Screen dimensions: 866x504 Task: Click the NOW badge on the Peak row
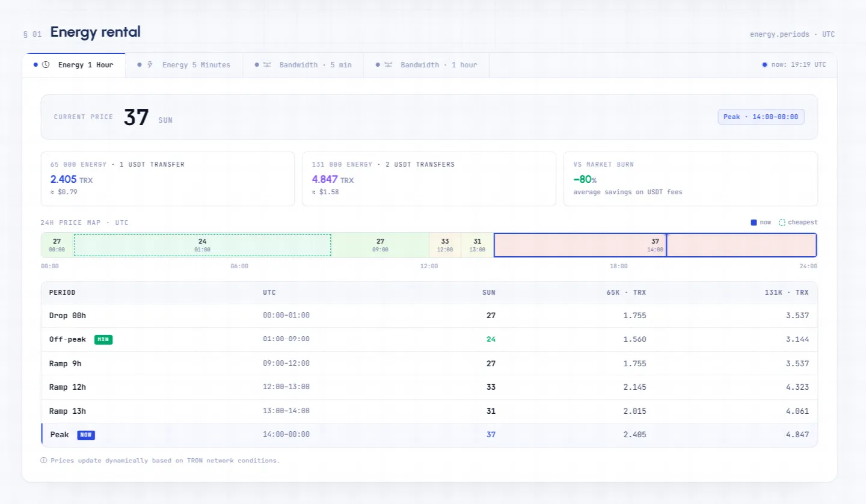pyautogui.click(x=86, y=435)
